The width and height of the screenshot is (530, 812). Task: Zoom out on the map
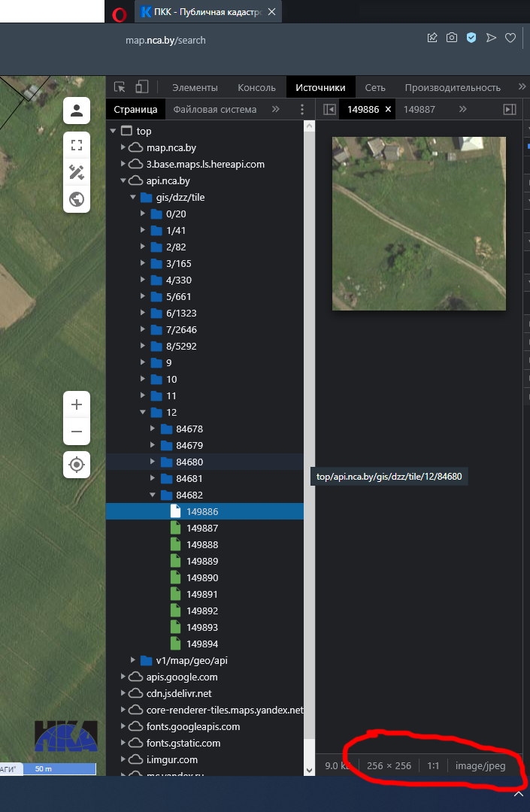point(76,432)
